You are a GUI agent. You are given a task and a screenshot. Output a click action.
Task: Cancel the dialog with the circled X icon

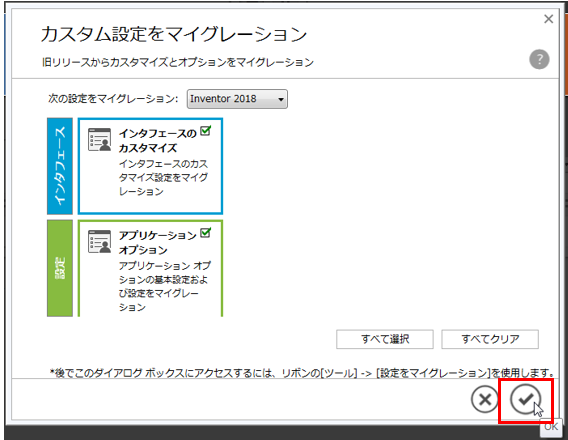(x=485, y=399)
